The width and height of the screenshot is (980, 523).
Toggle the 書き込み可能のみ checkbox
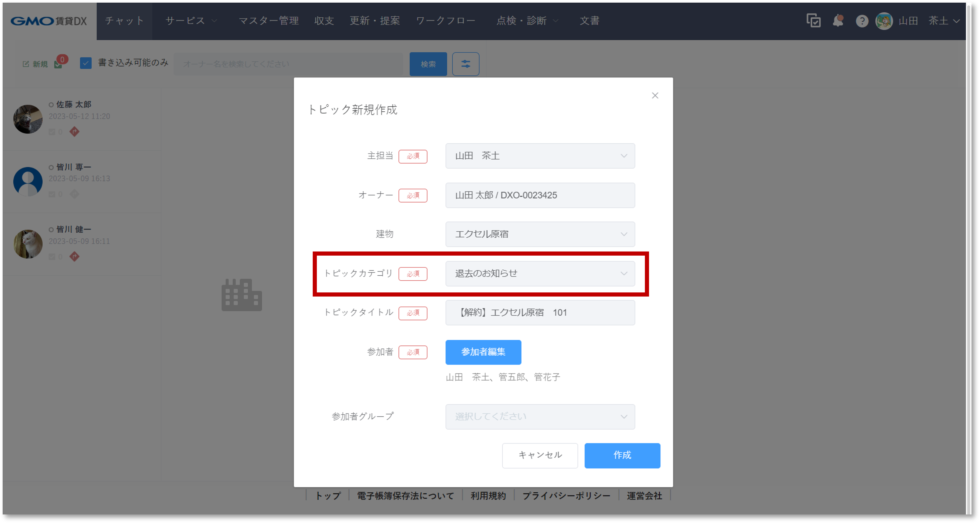86,63
